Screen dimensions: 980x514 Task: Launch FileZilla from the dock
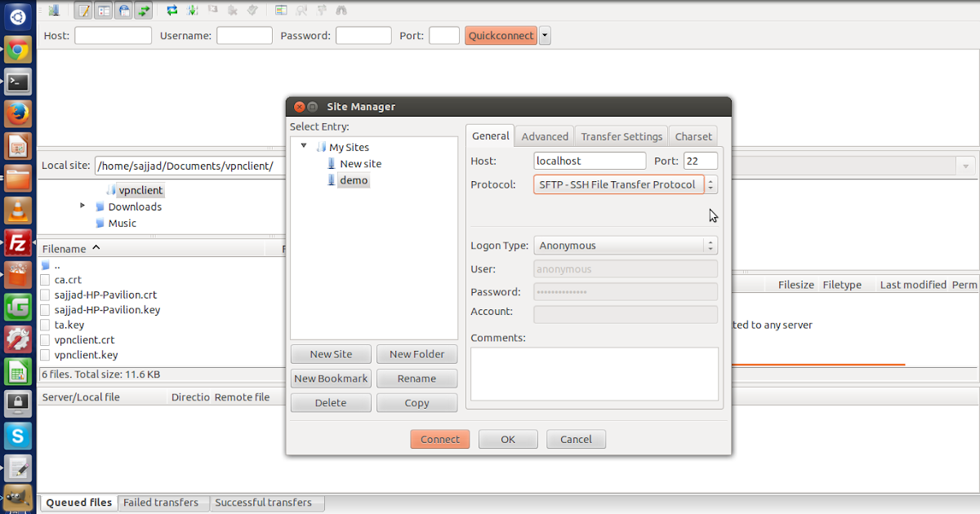coord(18,242)
